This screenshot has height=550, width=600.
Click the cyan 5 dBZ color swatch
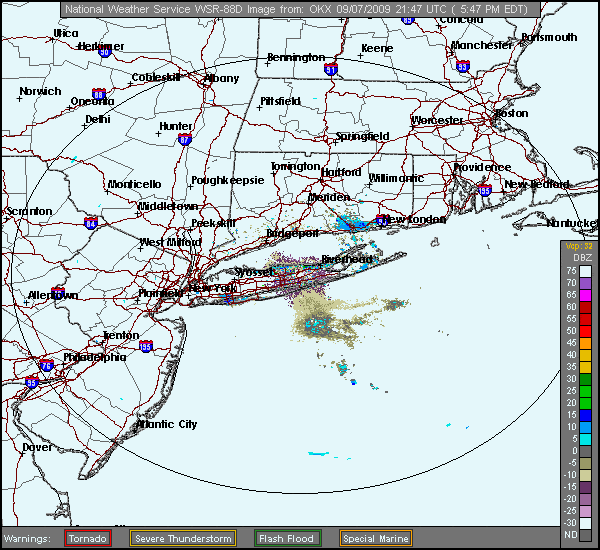(x=585, y=439)
